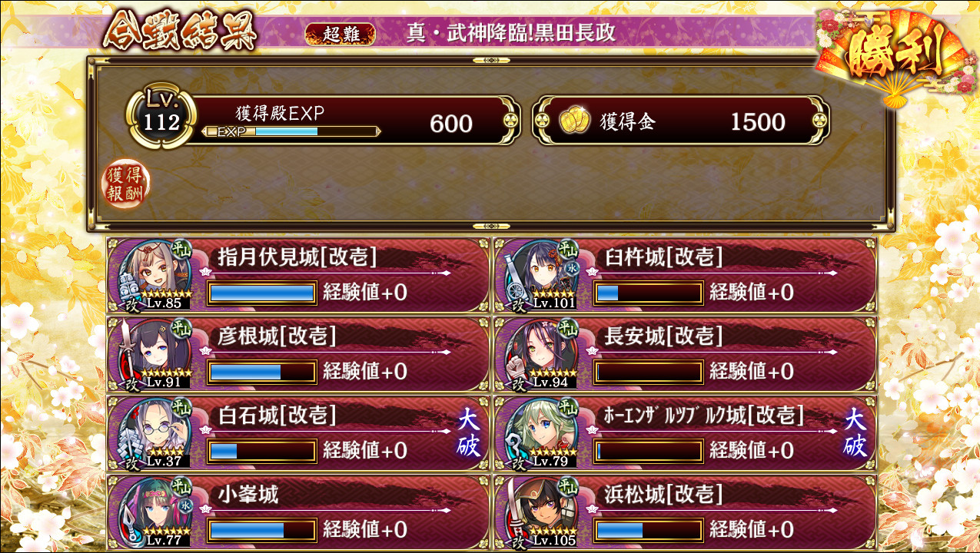Click the 合戦結果 header title

coord(179,31)
